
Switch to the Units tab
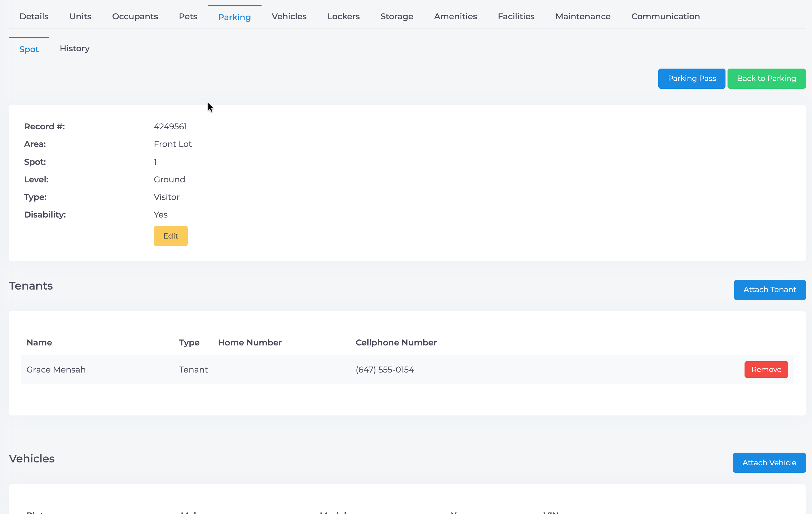point(80,16)
